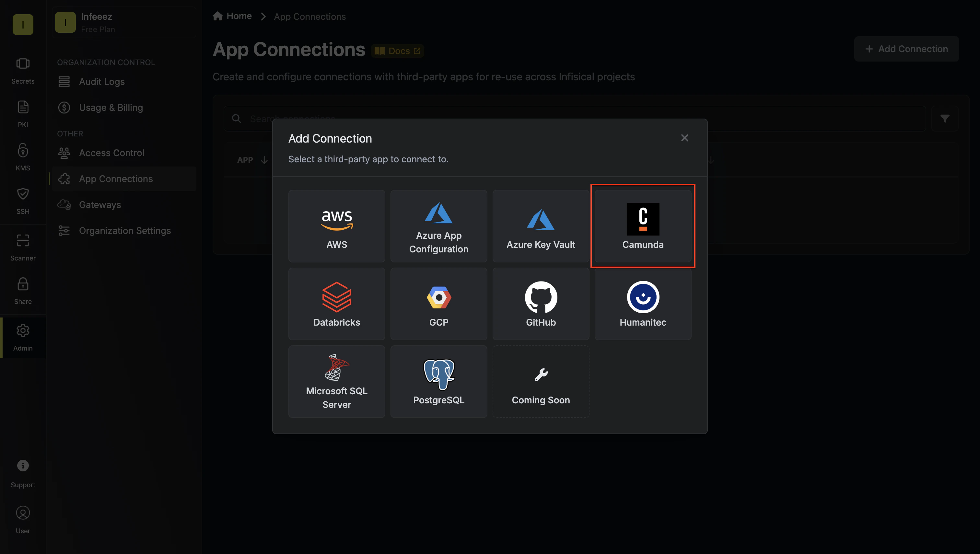Open the PKI section

tap(23, 114)
